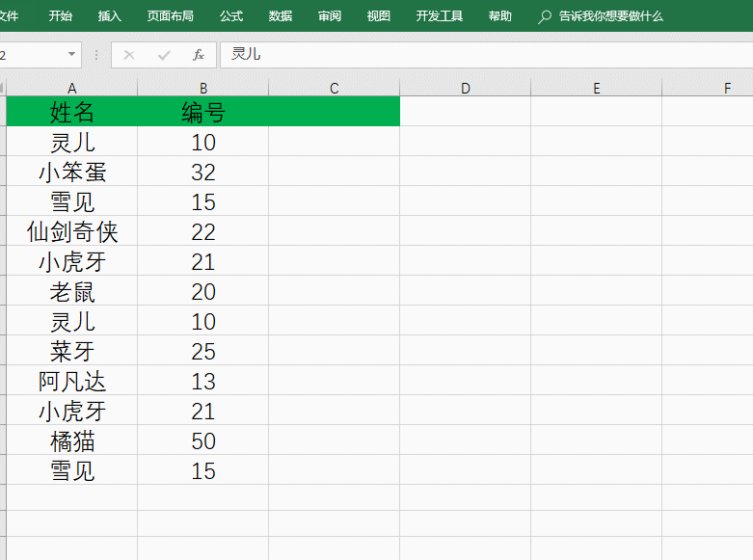Select the cell with value 13

coord(203,381)
